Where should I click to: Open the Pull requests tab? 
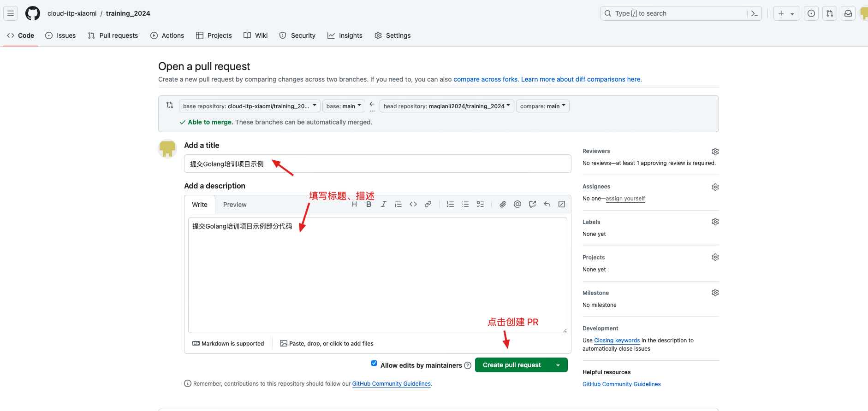coord(113,35)
